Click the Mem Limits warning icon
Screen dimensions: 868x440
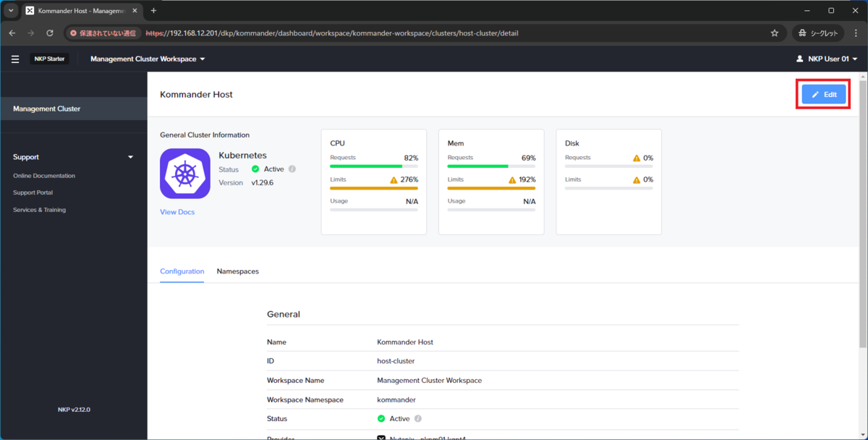512,179
